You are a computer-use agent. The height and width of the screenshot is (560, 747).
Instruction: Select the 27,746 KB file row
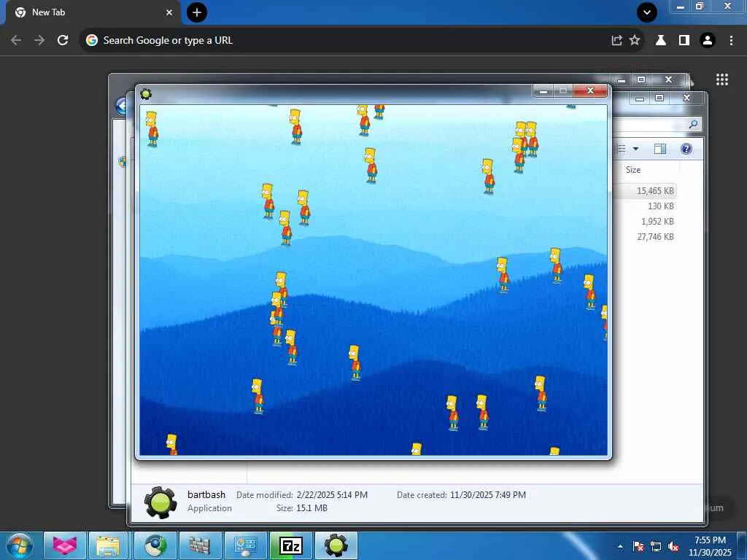(x=655, y=237)
